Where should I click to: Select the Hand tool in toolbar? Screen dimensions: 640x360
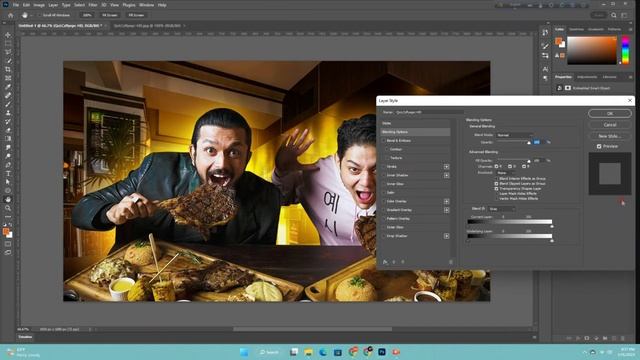coord(8,200)
